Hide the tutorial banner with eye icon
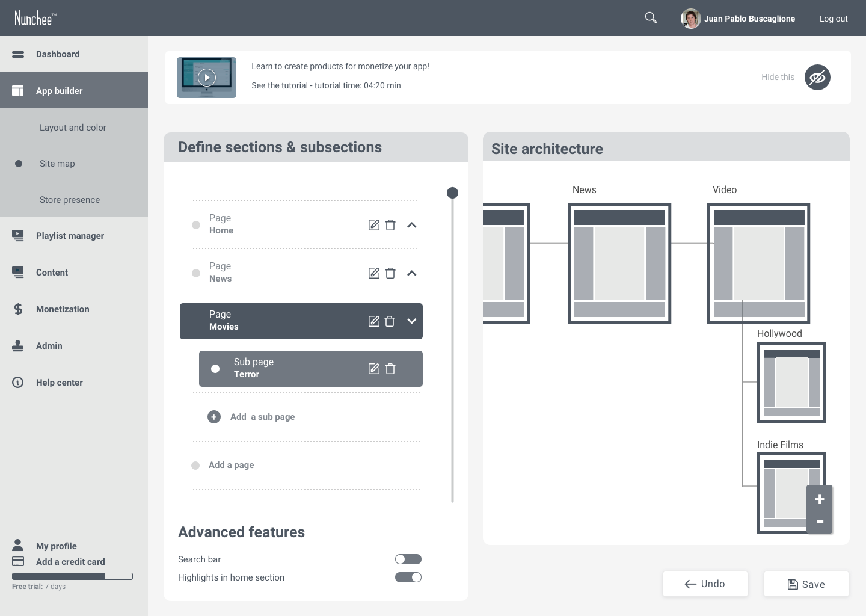Viewport: 866px width, 616px height. tap(818, 77)
